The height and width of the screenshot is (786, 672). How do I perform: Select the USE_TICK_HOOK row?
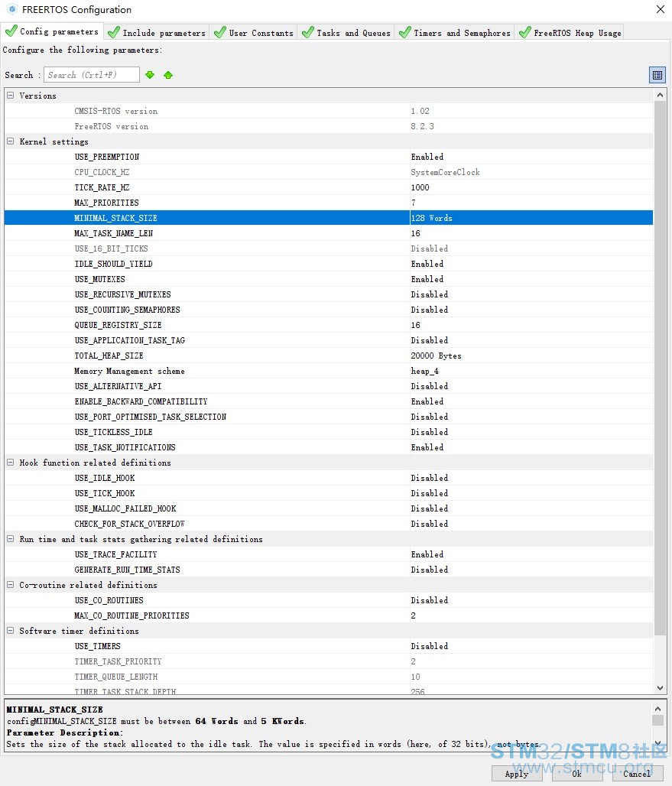tap(328, 493)
